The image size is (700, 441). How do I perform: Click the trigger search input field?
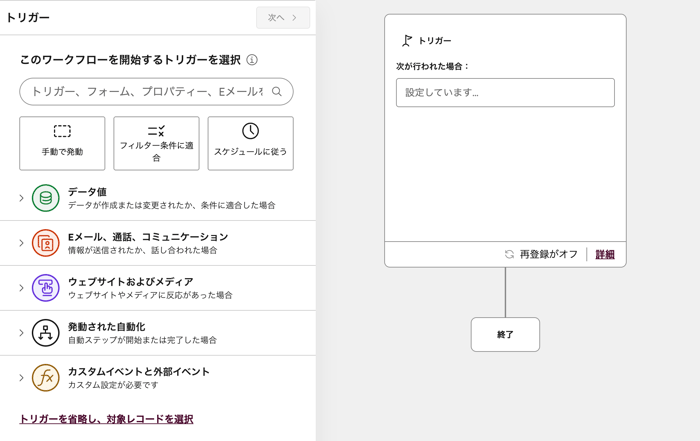point(145,92)
